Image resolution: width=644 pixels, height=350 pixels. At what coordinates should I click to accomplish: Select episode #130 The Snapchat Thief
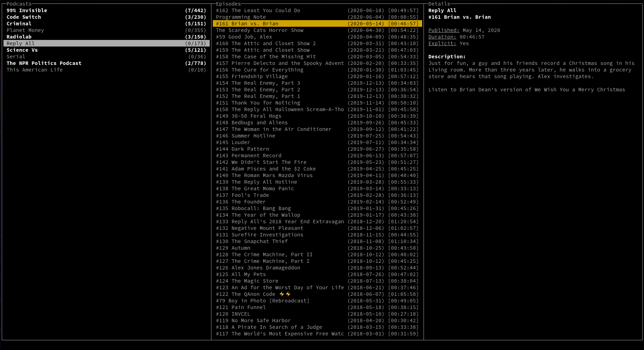tap(317, 241)
